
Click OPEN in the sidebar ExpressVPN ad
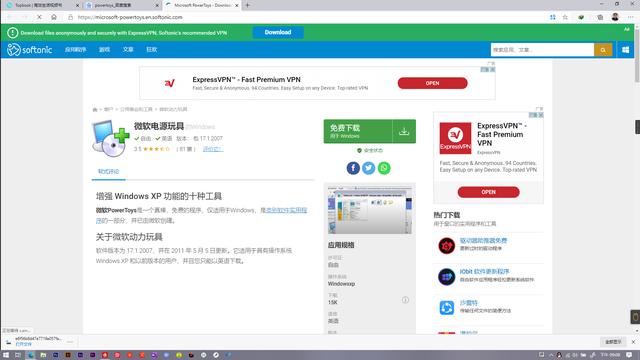coord(489,192)
